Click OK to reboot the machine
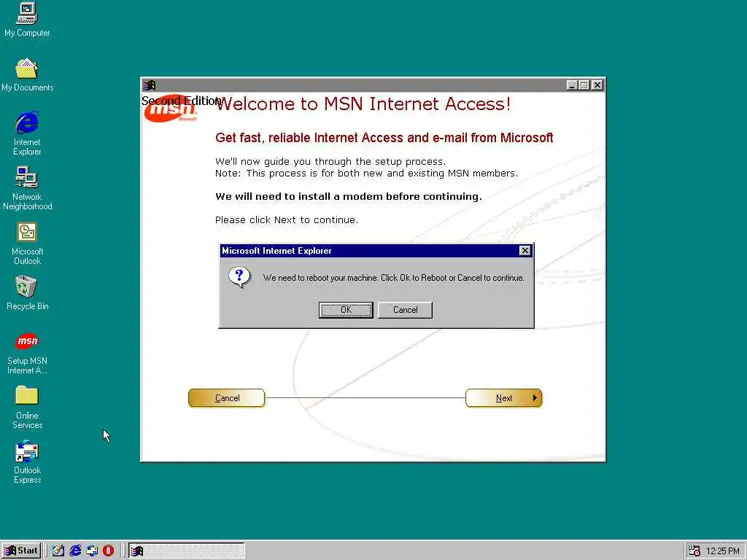747x560 pixels. 346,310
